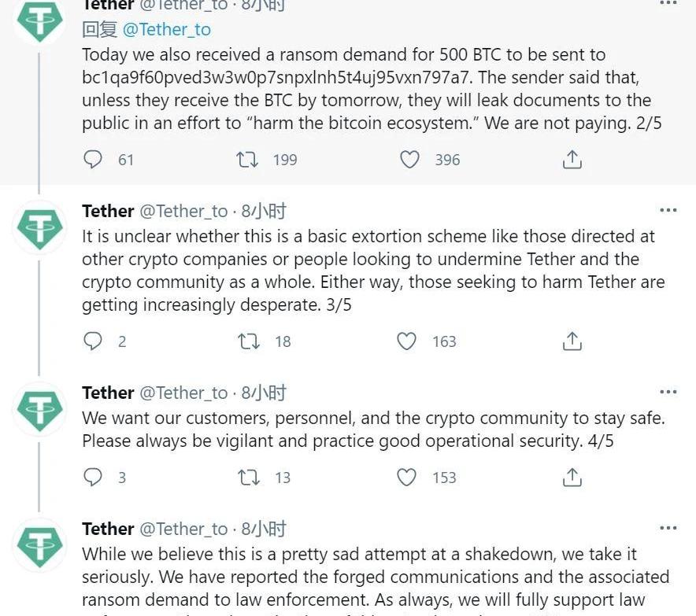This screenshot has height=616, width=696.
Task: Reply to the 4/5 stay safe tweet
Action: (x=93, y=478)
